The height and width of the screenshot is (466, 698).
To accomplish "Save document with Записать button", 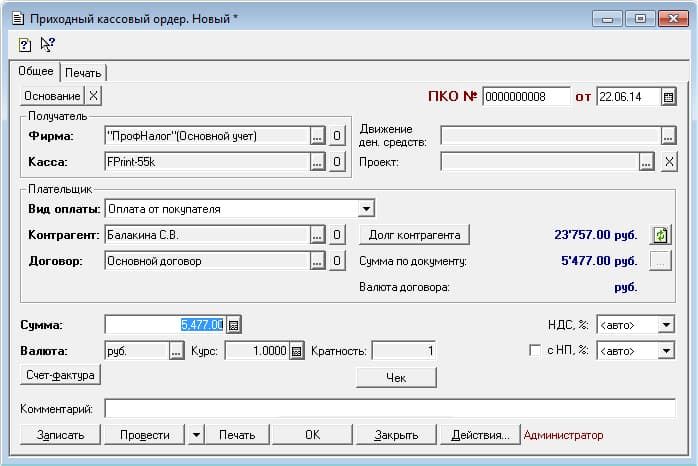I will click(60, 435).
